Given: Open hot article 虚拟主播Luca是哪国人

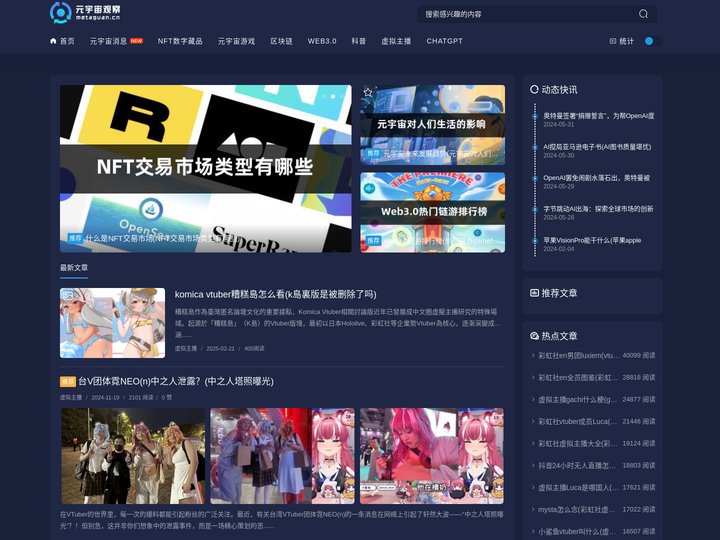Looking at the screenshot, I should point(579,488).
